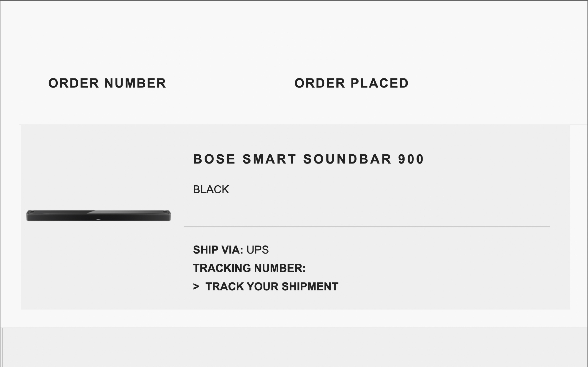The width and height of the screenshot is (588, 367).
Task: Select the BLACK color label
Action: (211, 190)
